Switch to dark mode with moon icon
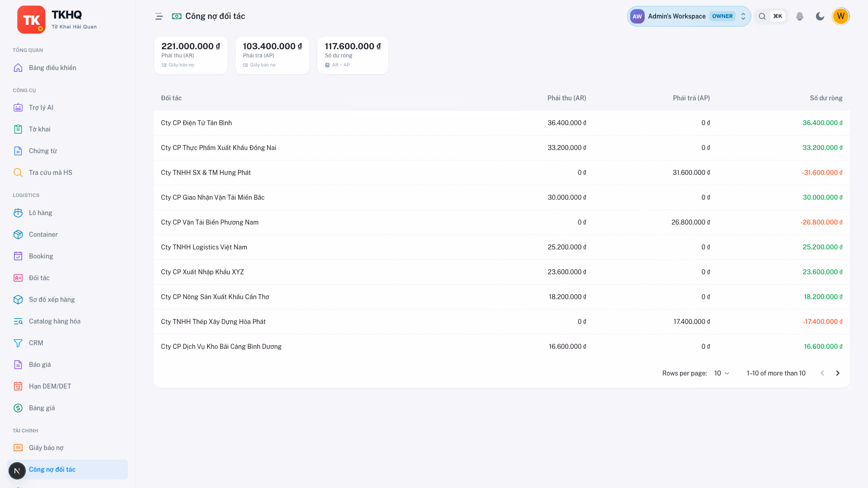This screenshot has height=488, width=868. tap(820, 16)
